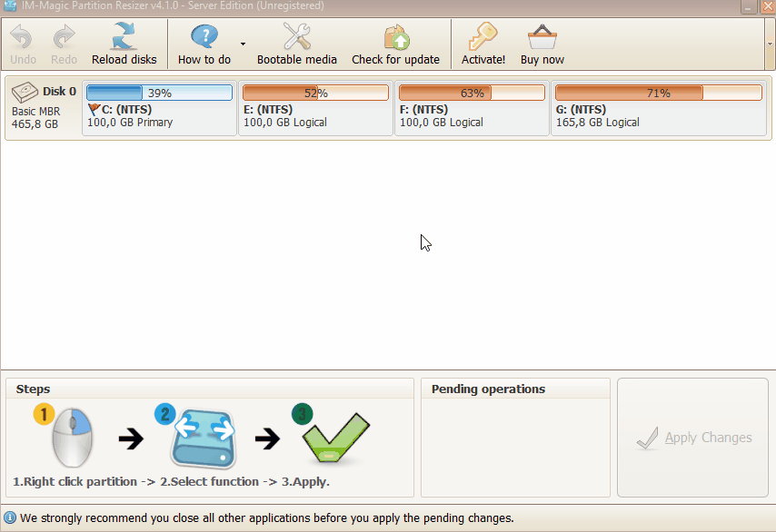Expand the How to do dropdown arrow
The height and width of the screenshot is (532, 776).
pyautogui.click(x=243, y=44)
